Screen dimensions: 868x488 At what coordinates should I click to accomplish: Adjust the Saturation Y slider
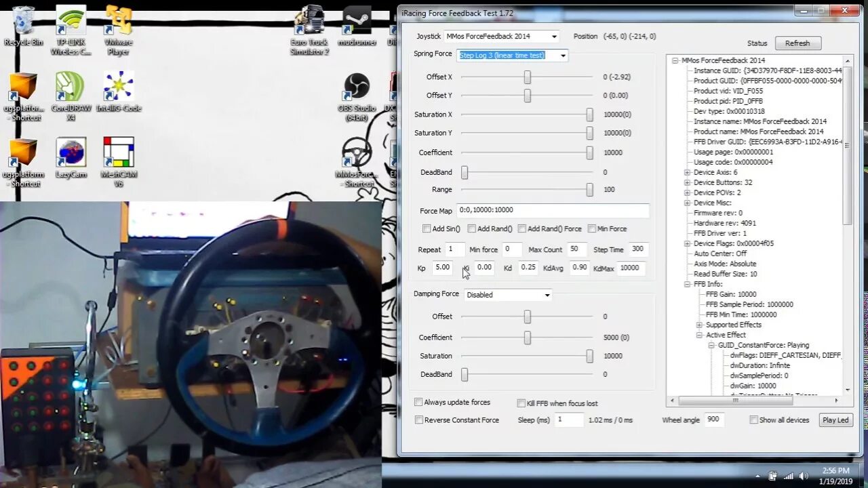527,133
